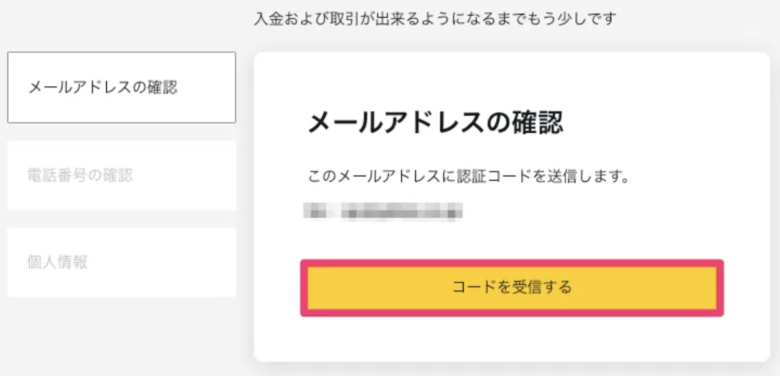The height and width of the screenshot is (376, 780).
Task: Click the このメールアドレスに認証コードを送信します description
Action: pos(469,178)
